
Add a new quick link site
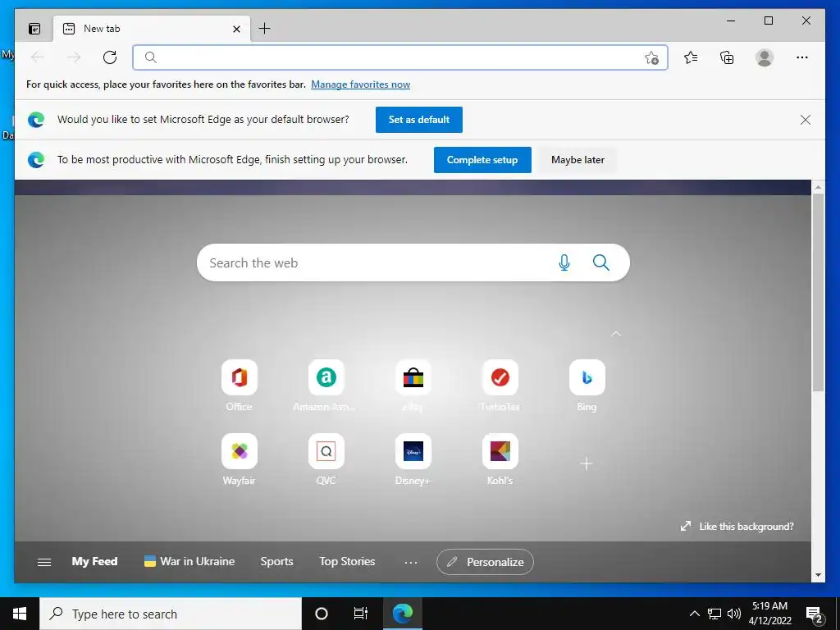[x=587, y=464]
